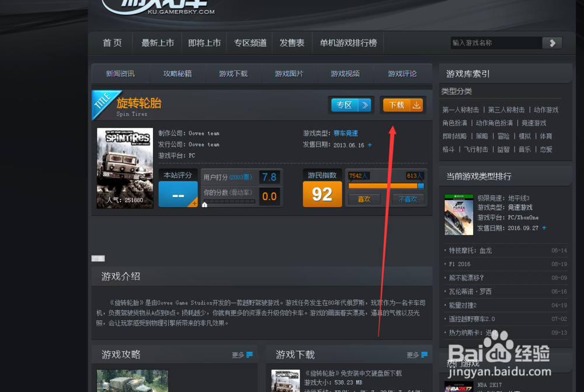Select the 第一人称射击 category
584x392 pixels.
pyautogui.click(x=461, y=110)
